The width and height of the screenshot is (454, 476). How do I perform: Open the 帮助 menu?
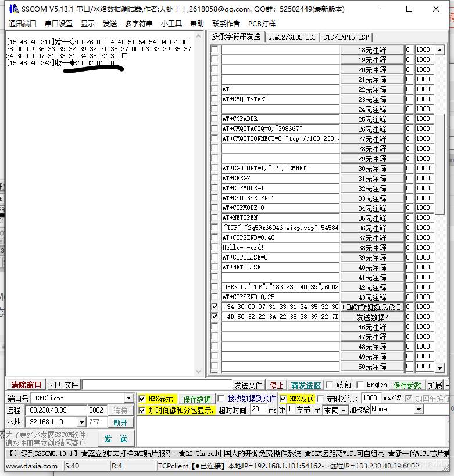[197, 23]
